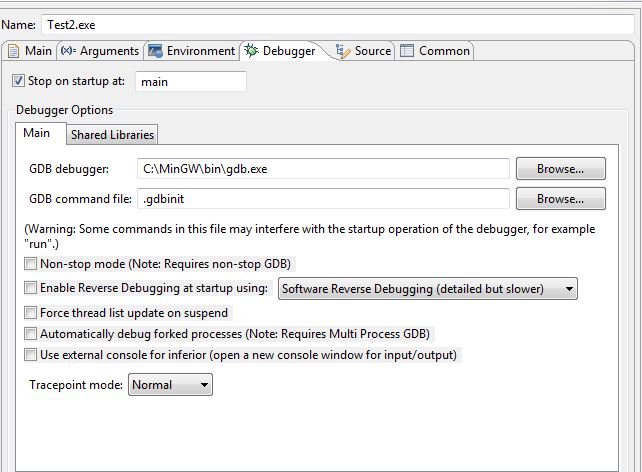This screenshot has width=642, height=472.
Task: Click the GDB debugger label
Action: tap(69, 169)
